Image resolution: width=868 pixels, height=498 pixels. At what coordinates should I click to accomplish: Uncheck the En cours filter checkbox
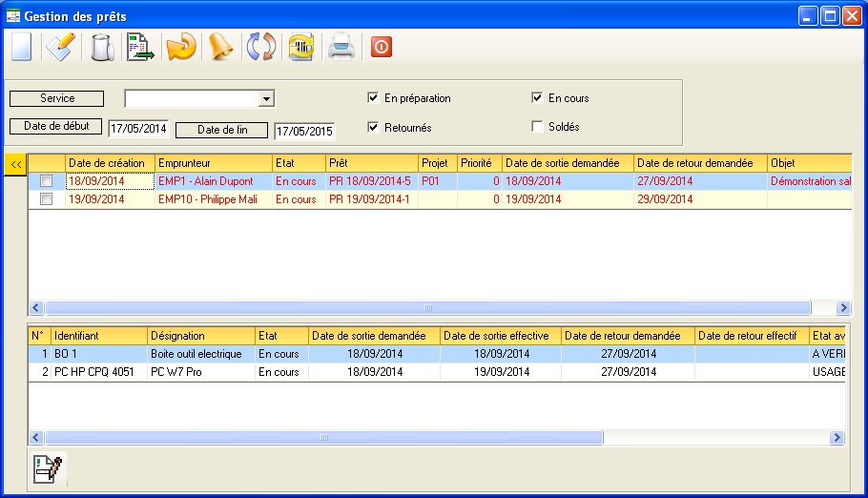537,97
